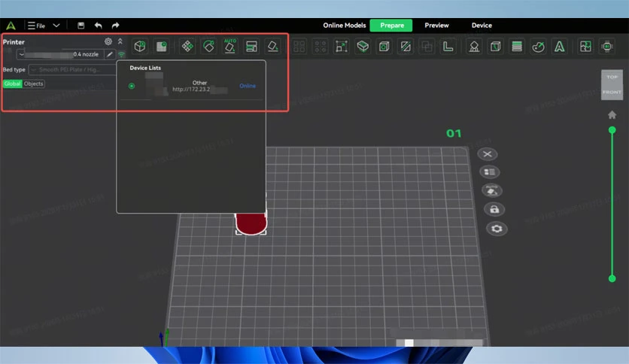This screenshot has height=364, width=629.
Task: Open the plate object list icon
Action: (x=489, y=172)
